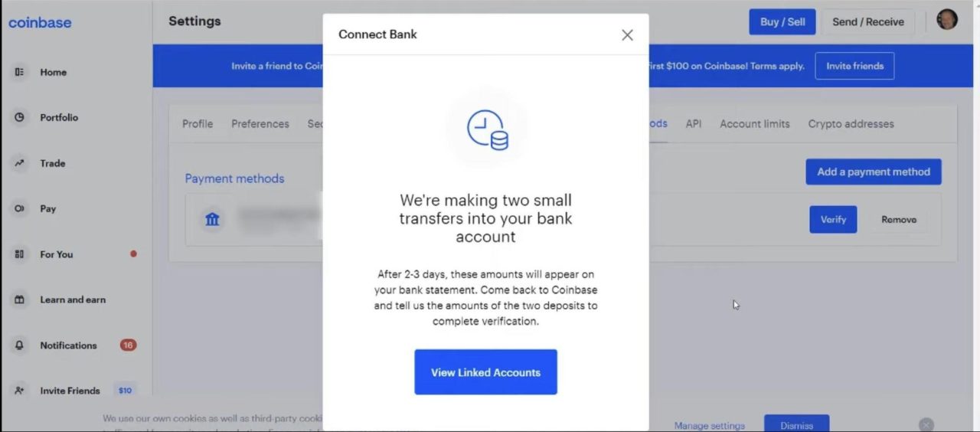Open the API settings tab
This screenshot has height=432, width=980.
(694, 123)
